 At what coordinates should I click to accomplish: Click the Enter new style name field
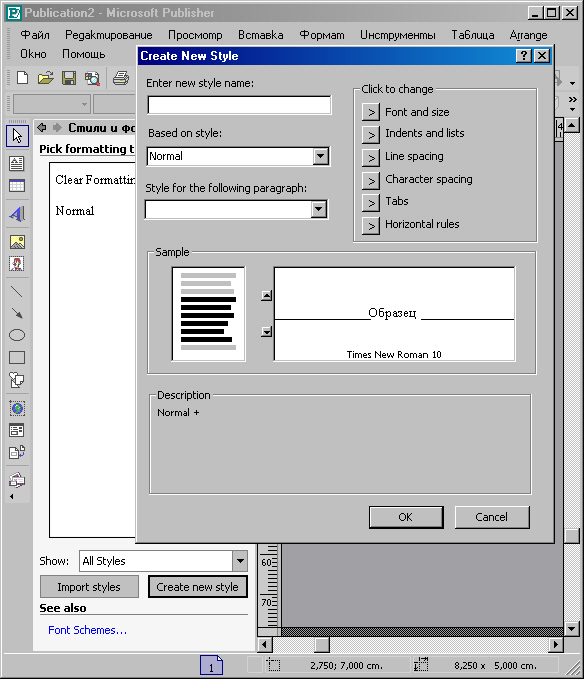point(239,105)
